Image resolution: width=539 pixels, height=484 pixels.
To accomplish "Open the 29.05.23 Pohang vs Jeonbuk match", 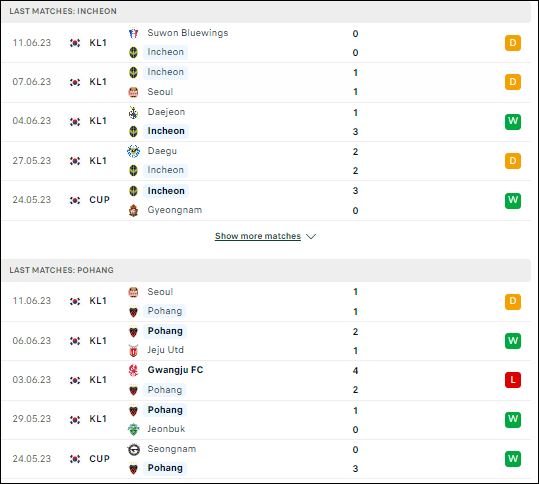I will pyautogui.click(x=266, y=420).
